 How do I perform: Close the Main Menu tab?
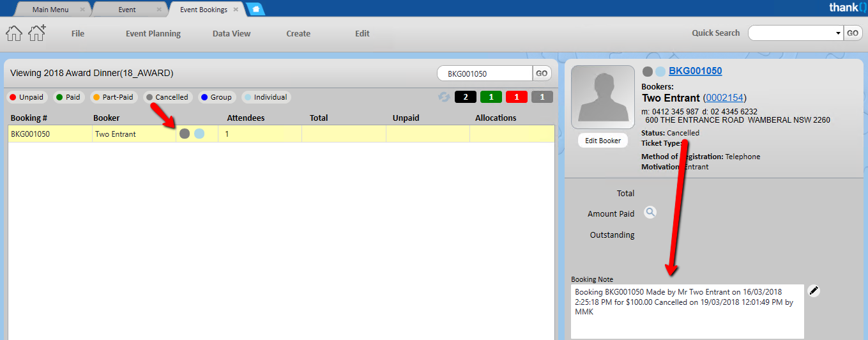click(x=82, y=10)
